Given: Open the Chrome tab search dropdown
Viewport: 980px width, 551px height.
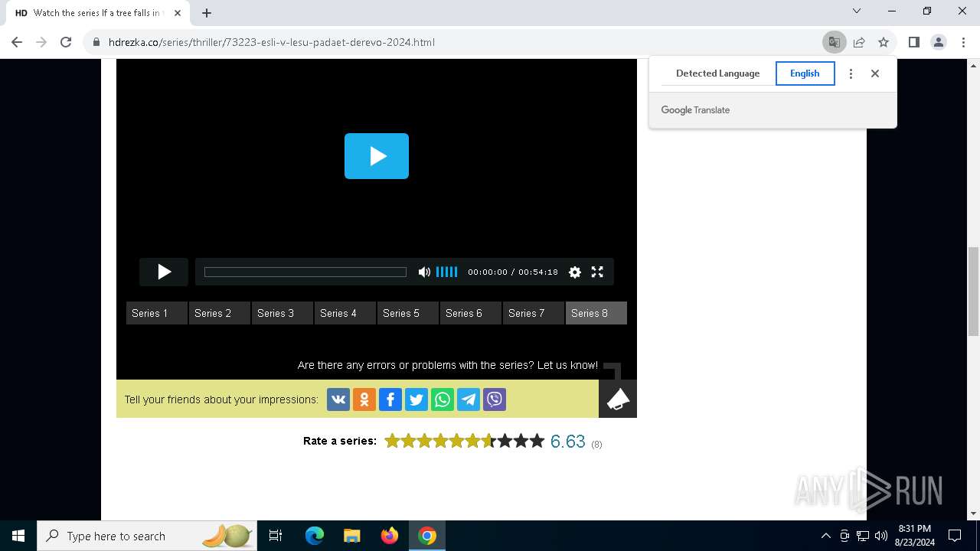Looking at the screenshot, I should (857, 11).
